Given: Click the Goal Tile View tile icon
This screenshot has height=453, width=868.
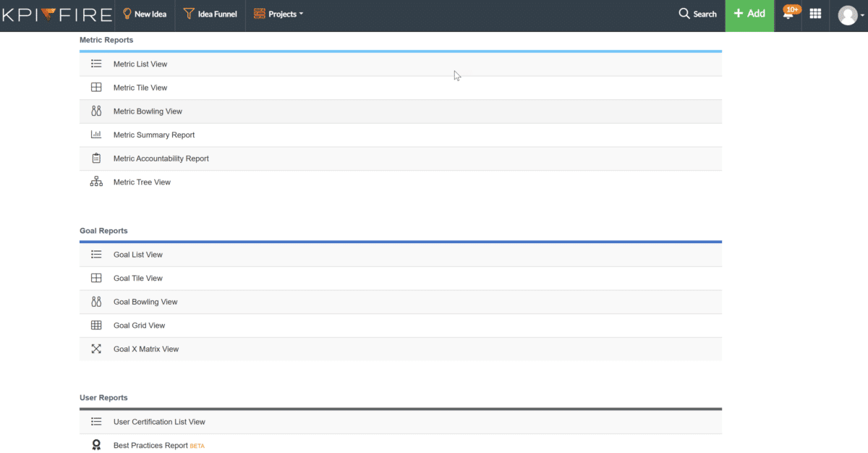Looking at the screenshot, I should click(96, 278).
